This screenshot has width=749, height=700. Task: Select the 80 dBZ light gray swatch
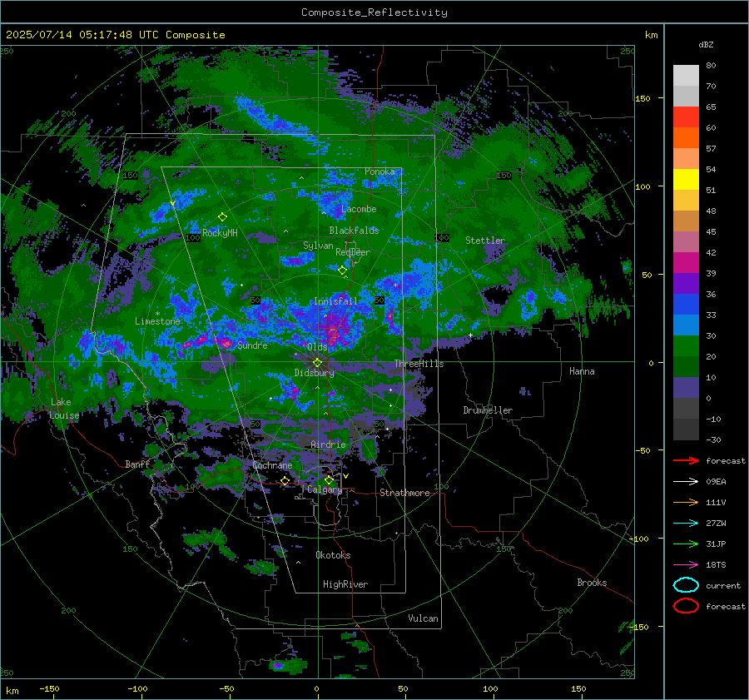click(x=686, y=76)
